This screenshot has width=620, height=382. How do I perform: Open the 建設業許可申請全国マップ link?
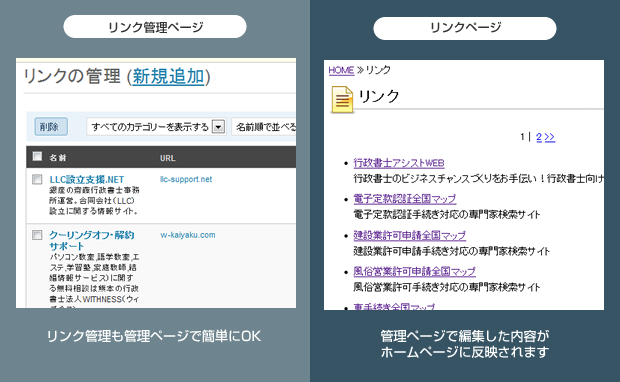click(410, 235)
